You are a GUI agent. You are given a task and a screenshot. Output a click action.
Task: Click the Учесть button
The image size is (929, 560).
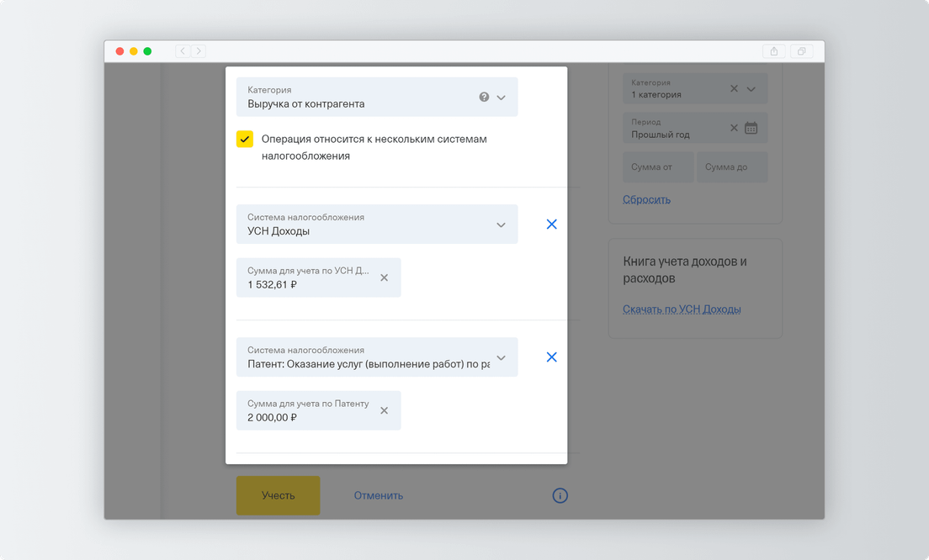point(278,495)
